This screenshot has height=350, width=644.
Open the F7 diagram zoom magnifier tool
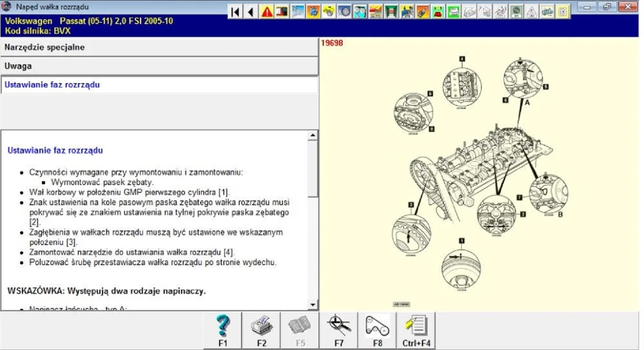click(x=339, y=331)
